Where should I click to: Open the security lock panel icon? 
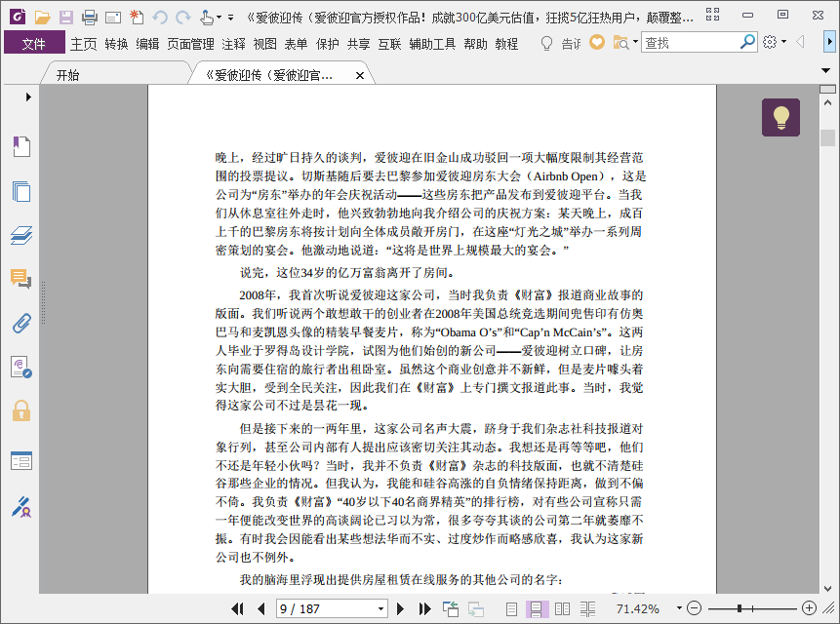(21, 411)
